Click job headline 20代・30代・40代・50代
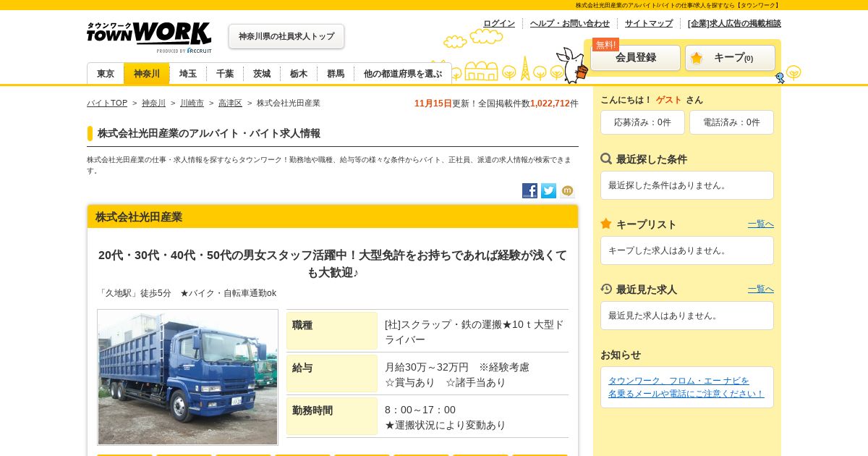868x456 pixels. click(333, 263)
